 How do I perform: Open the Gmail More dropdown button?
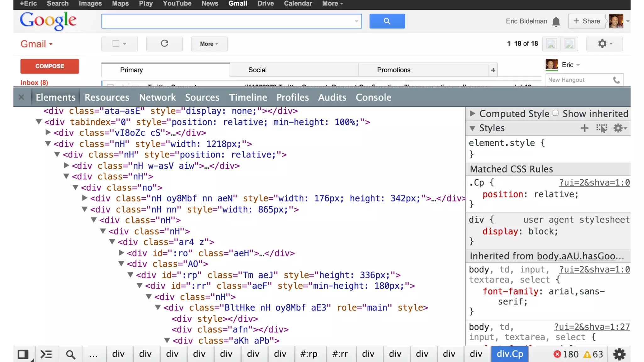[209, 44]
